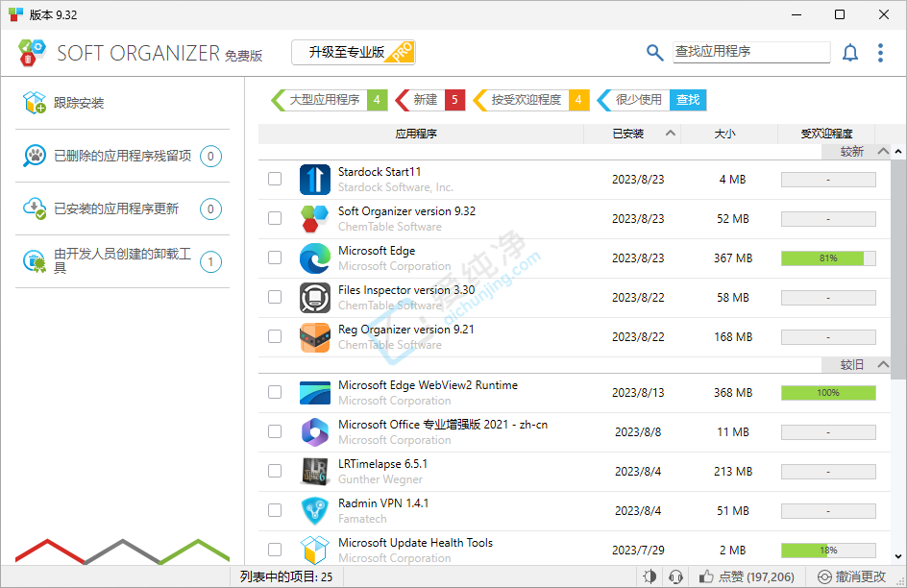Click the headset support icon
The width and height of the screenshot is (907, 588).
point(675,576)
